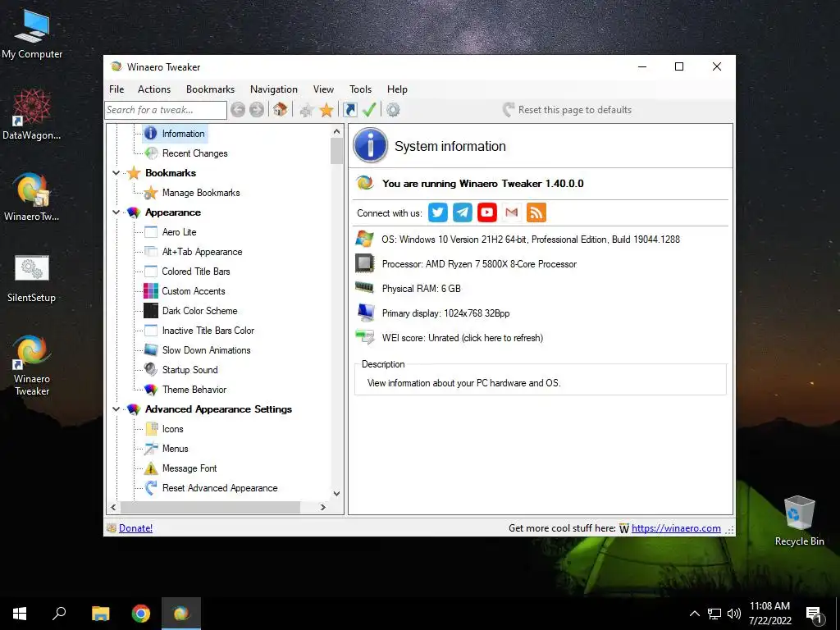Launch Google Chrome from taskbar
This screenshot has width=840, height=630.
click(x=141, y=614)
